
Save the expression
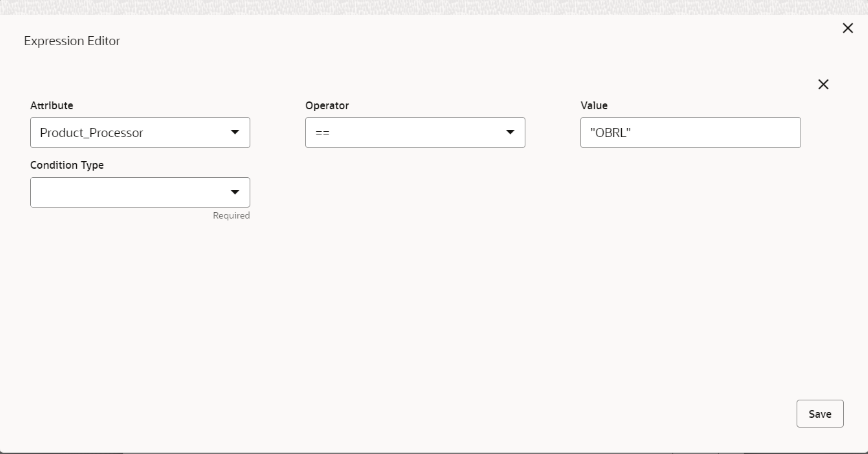820,414
